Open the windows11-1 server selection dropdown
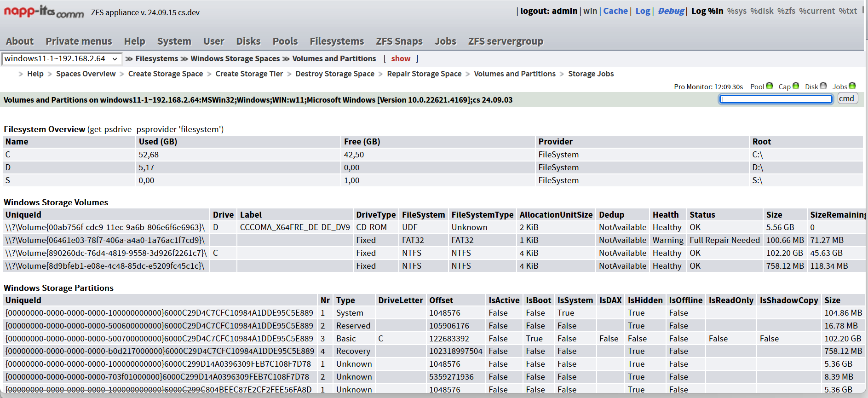 [x=62, y=59]
